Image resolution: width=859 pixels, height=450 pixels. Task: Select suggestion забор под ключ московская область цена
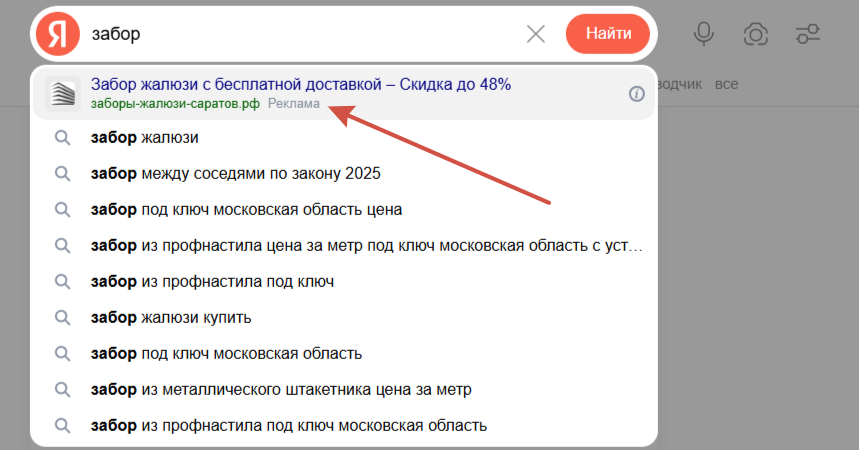pyautogui.click(x=246, y=210)
